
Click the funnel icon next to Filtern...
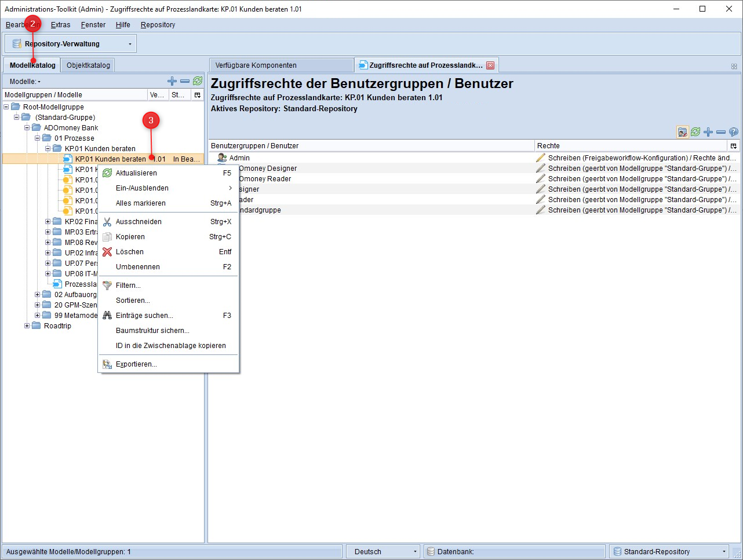[x=107, y=286]
